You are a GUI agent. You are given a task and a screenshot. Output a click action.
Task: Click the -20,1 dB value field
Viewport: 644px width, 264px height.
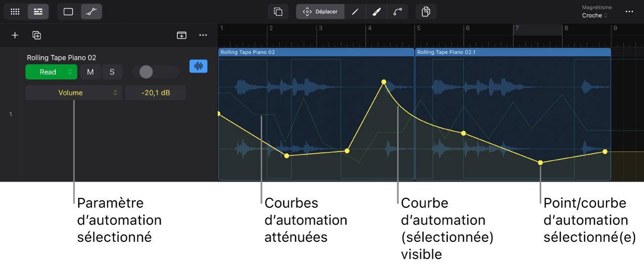click(x=155, y=93)
